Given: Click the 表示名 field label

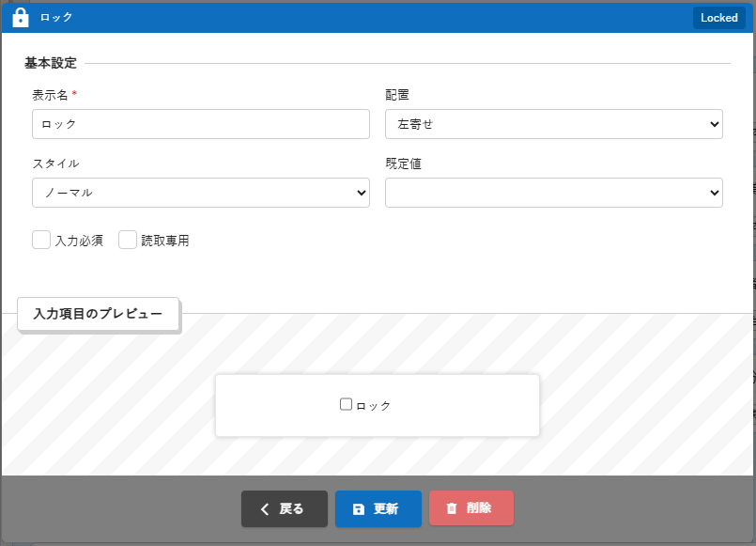Looking at the screenshot, I should coord(50,95).
